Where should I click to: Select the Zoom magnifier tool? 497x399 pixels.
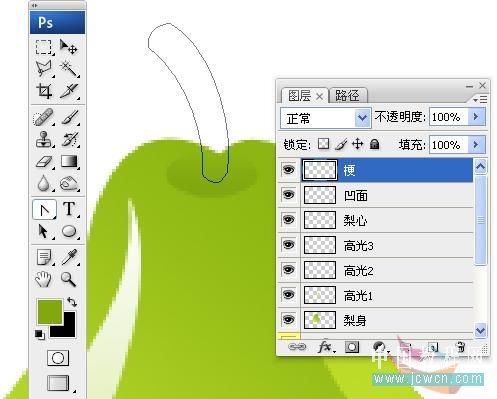[68, 279]
